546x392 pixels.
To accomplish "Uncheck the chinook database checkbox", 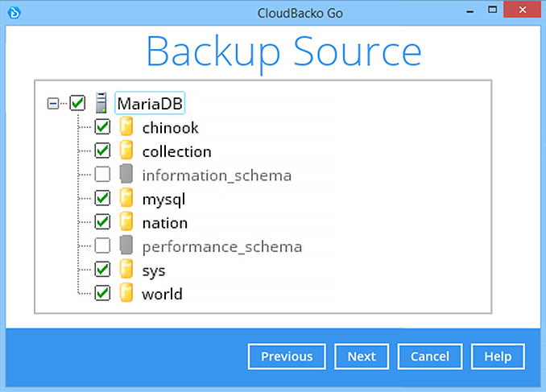I will (x=102, y=126).
